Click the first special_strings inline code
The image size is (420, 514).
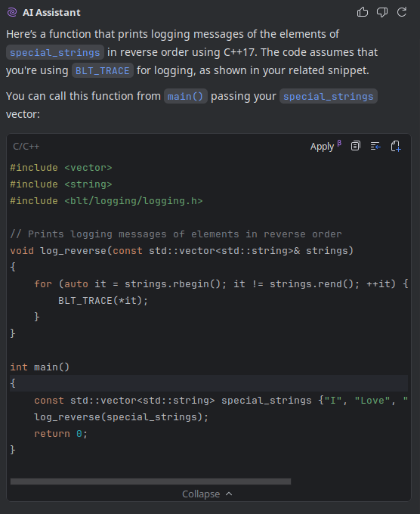tap(55, 52)
